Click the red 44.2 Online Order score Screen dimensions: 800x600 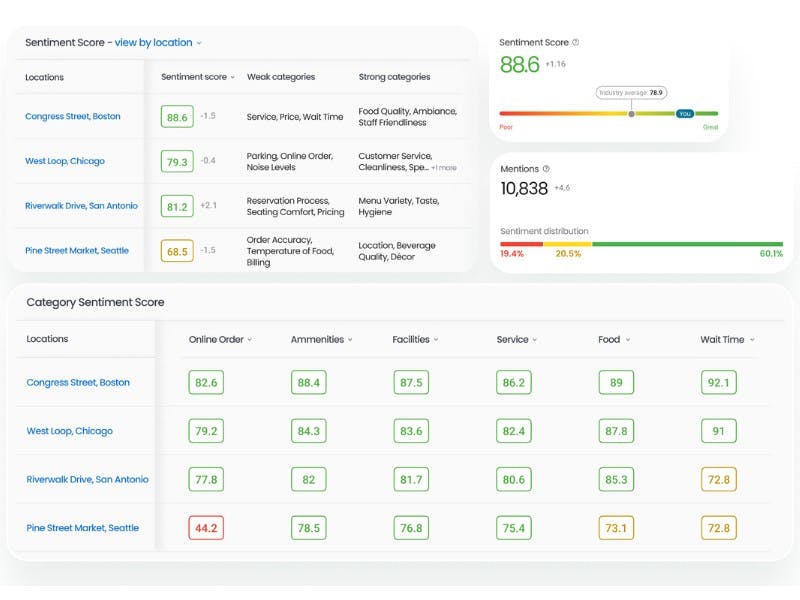coord(206,528)
